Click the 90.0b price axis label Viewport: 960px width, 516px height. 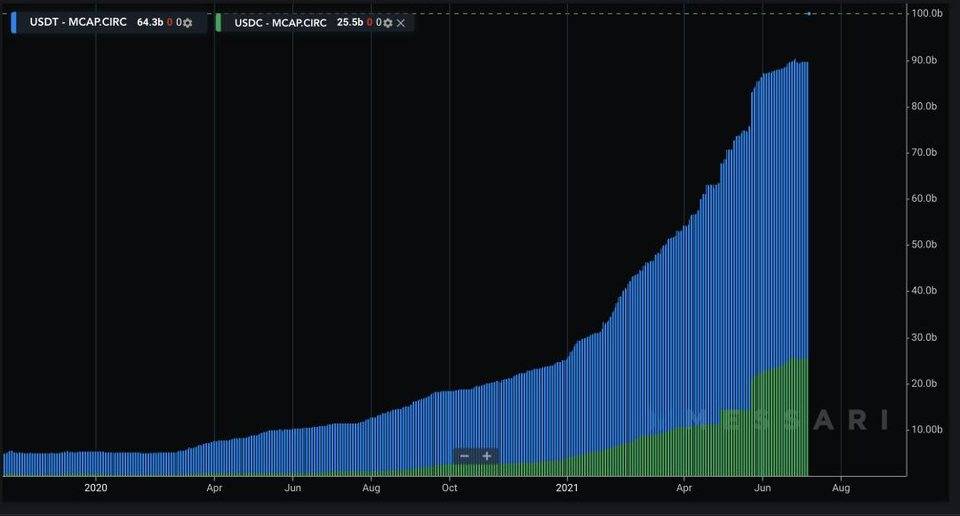point(924,60)
